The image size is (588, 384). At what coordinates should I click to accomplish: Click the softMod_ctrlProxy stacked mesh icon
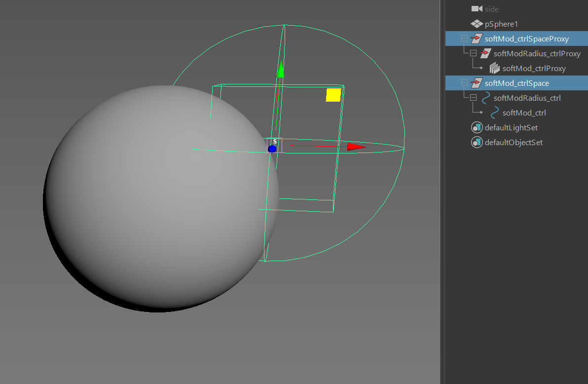pos(495,68)
